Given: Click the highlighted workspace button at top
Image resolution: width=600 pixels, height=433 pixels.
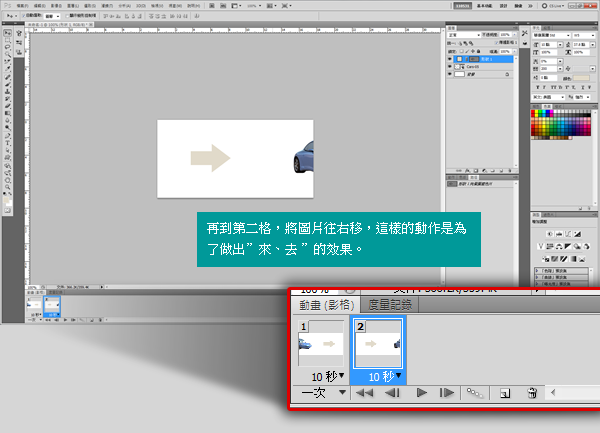Looking at the screenshot, I should (463, 6).
